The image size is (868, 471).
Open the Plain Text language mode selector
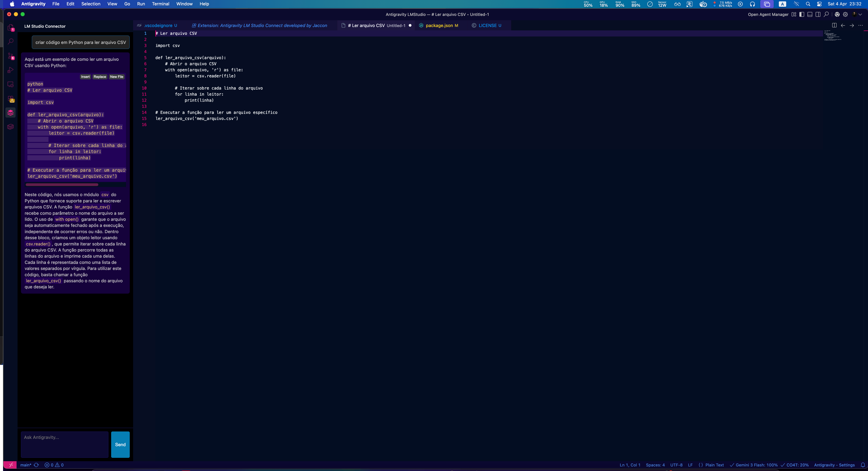(714, 465)
